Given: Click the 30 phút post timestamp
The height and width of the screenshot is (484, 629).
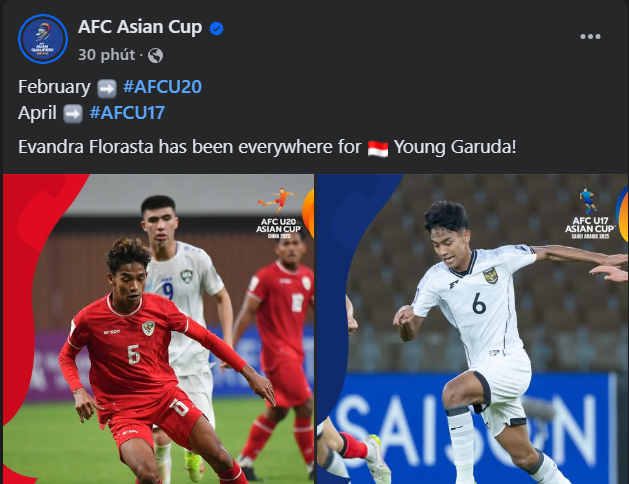Looking at the screenshot, I should click(x=106, y=55).
